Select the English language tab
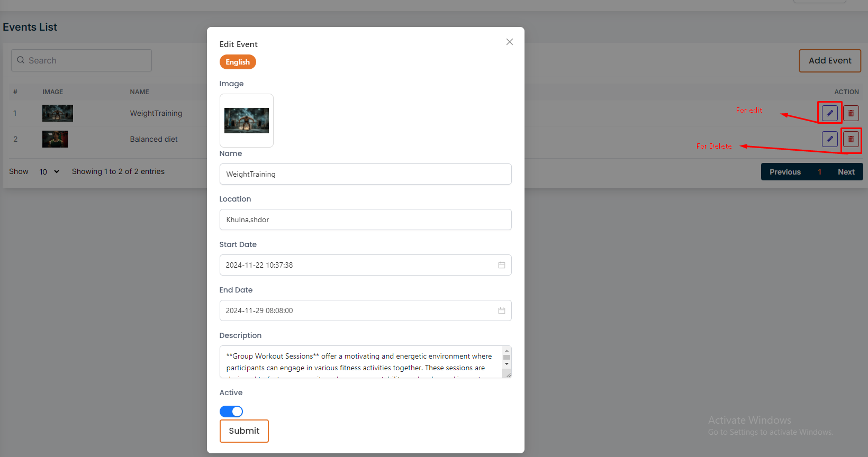The width and height of the screenshot is (868, 457). pos(238,62)
